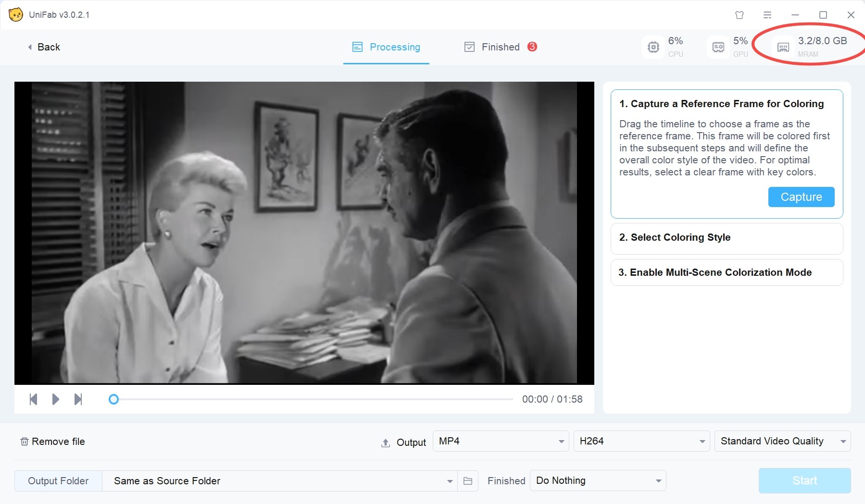This screenshot has height=504, width=865.
Task: Browse output folder with folder icon
Action: tap(467, 481)
